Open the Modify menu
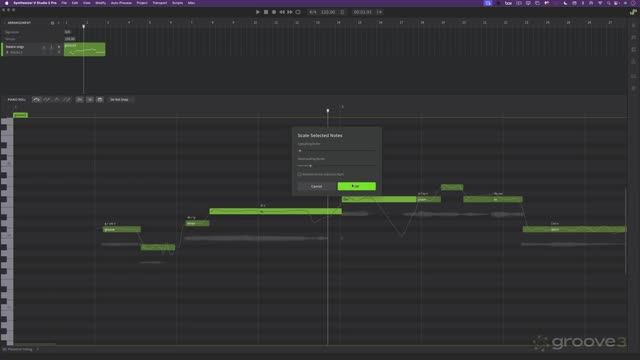The image size is (640, 360). (100, 3)
